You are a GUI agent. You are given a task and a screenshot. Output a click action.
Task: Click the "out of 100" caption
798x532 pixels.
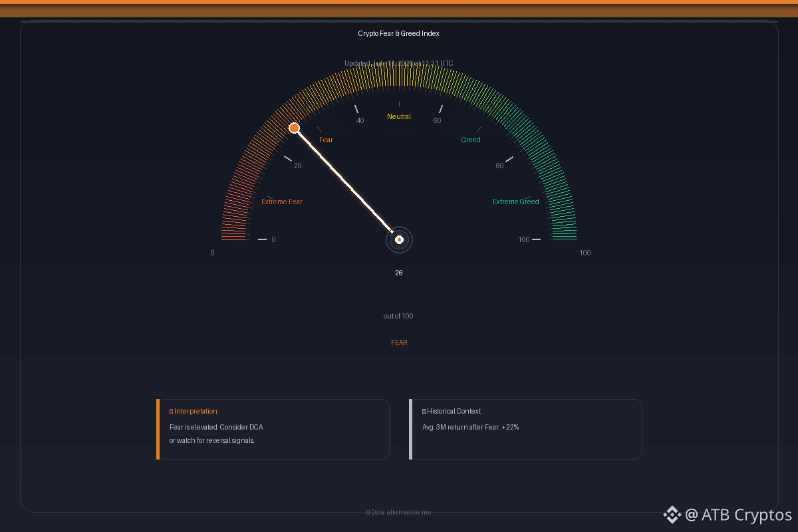point(398,316)
